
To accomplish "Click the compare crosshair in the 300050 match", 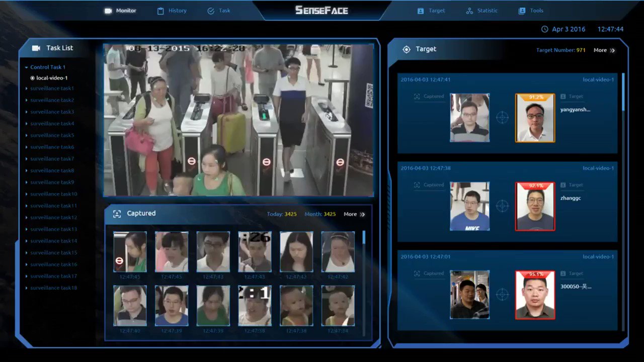I will pyautogui.click(x=502, y=295).
